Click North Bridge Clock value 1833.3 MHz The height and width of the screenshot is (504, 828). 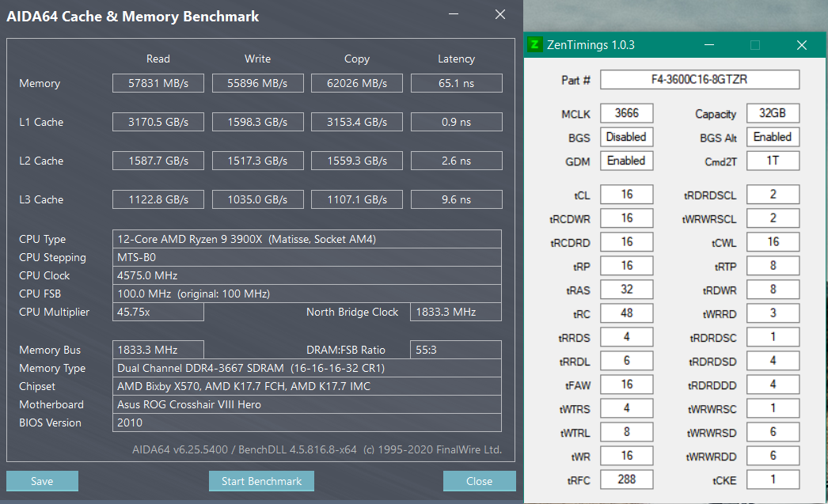[456, 312]
